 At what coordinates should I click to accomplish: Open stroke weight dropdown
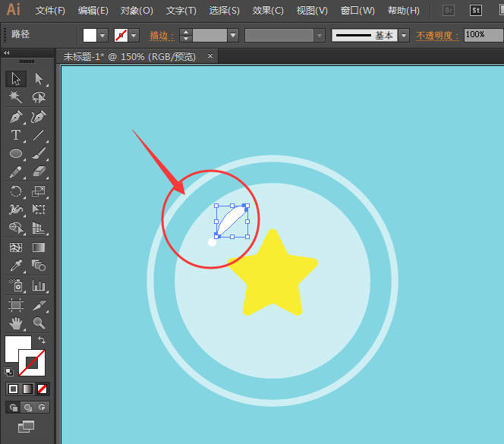click(233, 36)
